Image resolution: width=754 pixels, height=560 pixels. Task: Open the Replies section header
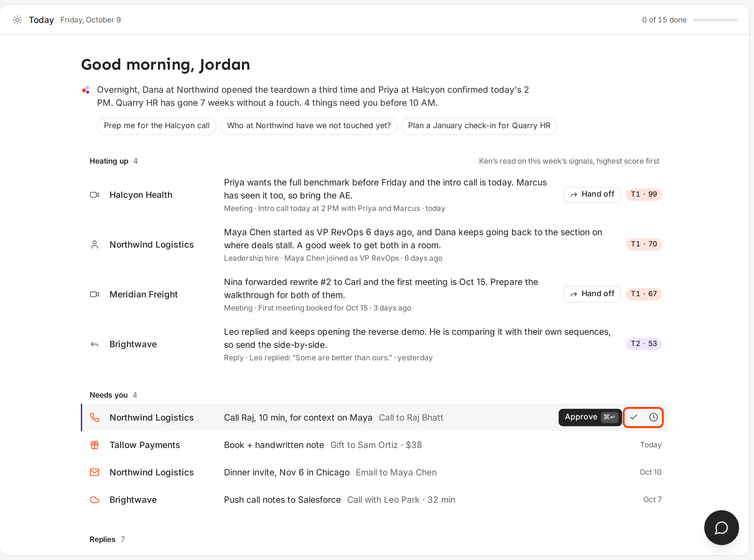click(x=102, y=540)
